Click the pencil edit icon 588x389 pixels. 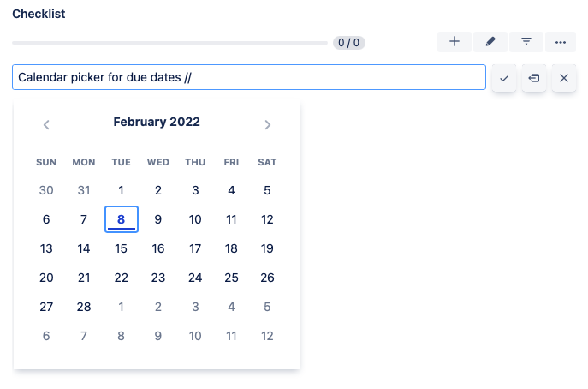click(x=490, y=41)
